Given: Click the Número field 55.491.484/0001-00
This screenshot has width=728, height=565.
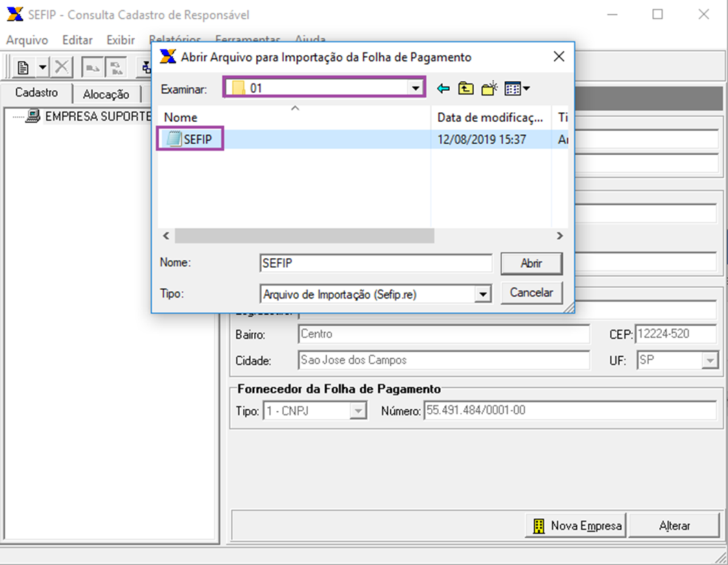Looking at the screenshot, I should click(x=570, y=411).
